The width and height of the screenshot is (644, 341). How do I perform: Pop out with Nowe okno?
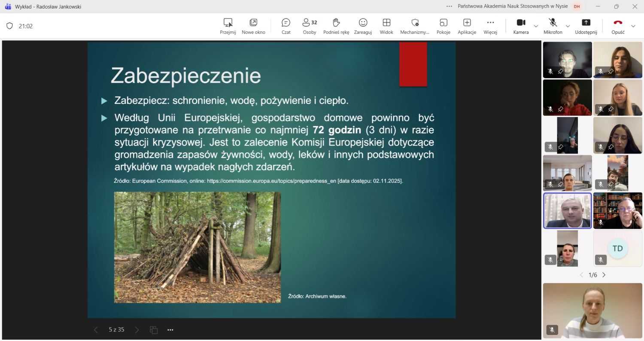[x=253, y=26]
